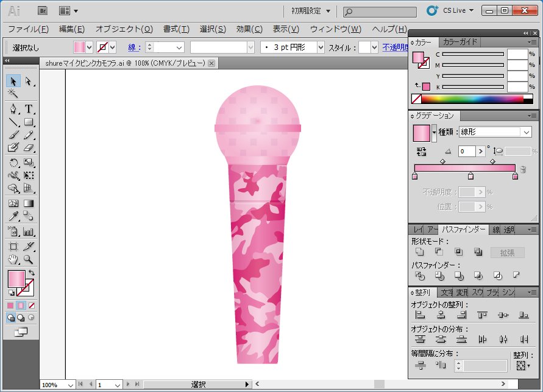Activate the Zoom magnifier tool

[28, 260]
